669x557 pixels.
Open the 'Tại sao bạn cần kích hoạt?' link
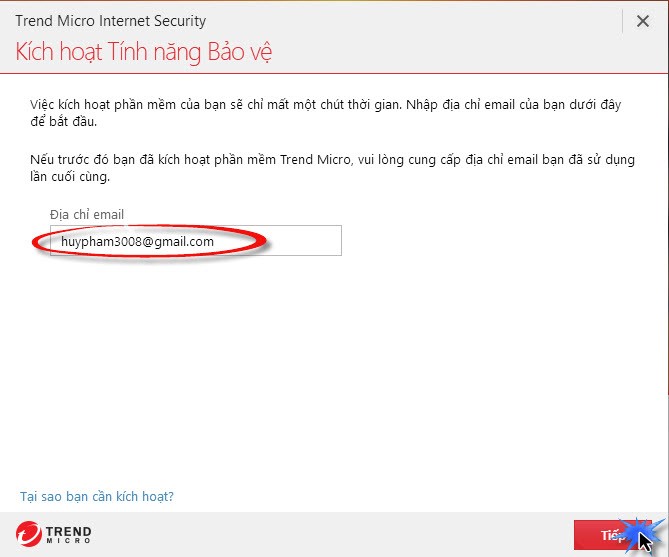pos(97,496)
